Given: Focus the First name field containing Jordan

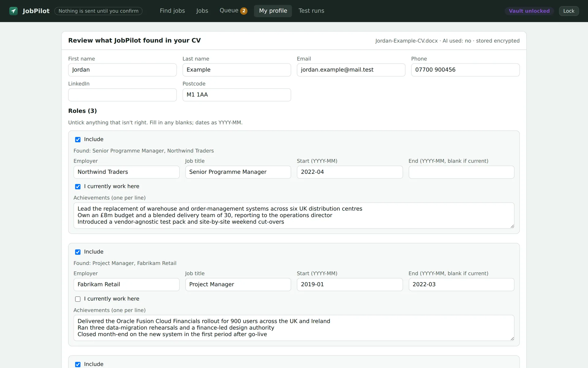Looking at the screenshot, I should [x=122, y=70].
